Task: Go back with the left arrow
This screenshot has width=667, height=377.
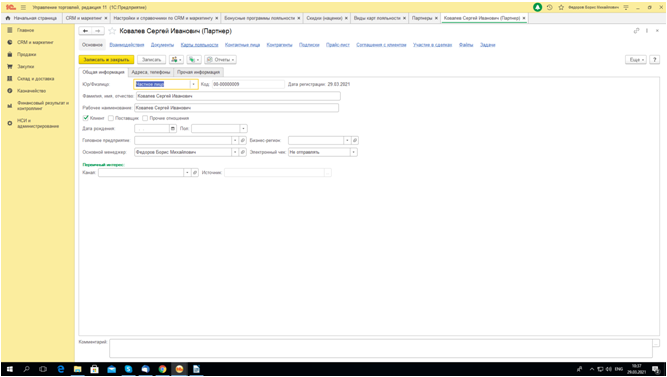Action: [x=86, y=31]
